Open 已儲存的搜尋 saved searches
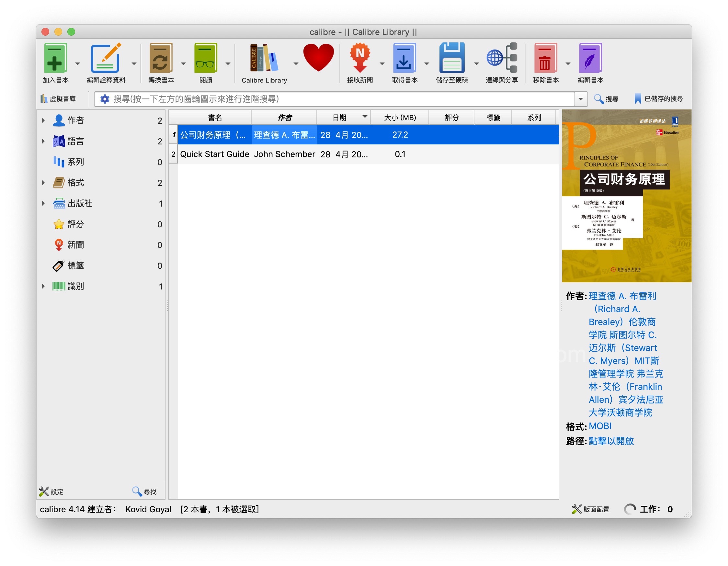This screenshot has height=566, width=728. 658,99
